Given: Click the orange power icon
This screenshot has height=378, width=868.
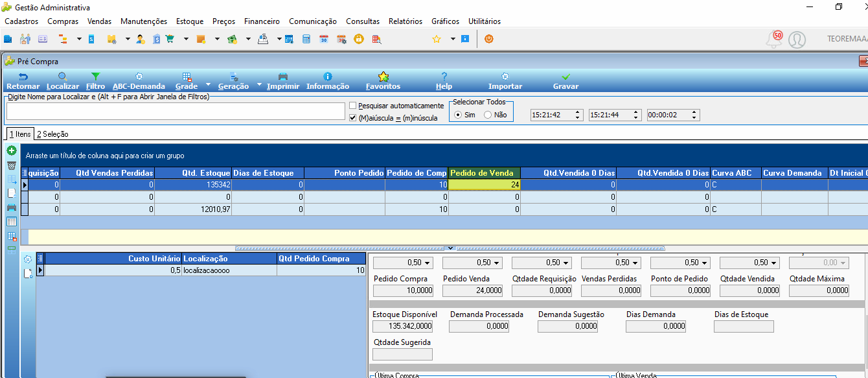Looking at the screenshot, I should [x=488, y=39].
